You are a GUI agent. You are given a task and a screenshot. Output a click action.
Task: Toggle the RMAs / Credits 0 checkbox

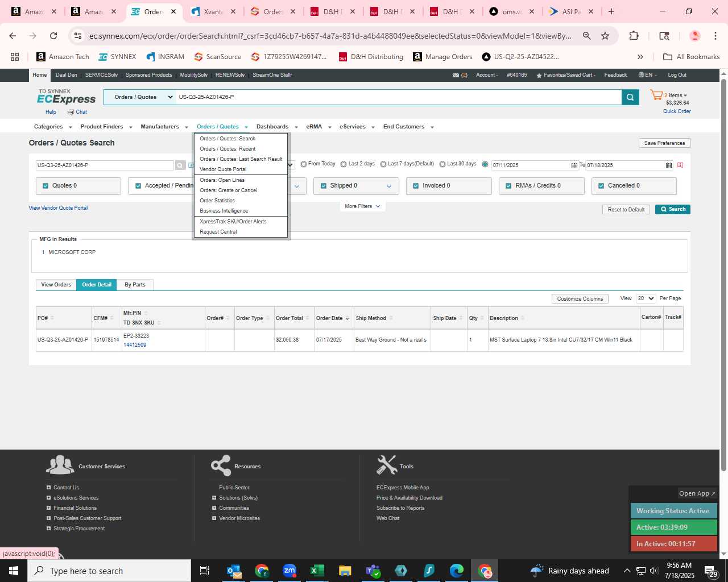pos(508,186)
